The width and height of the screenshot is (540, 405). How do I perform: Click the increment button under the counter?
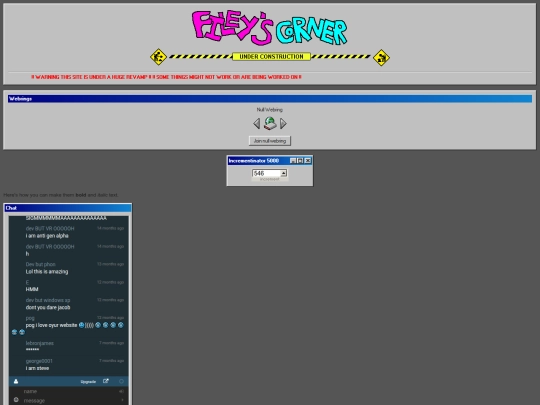click(x=269, y=179)
